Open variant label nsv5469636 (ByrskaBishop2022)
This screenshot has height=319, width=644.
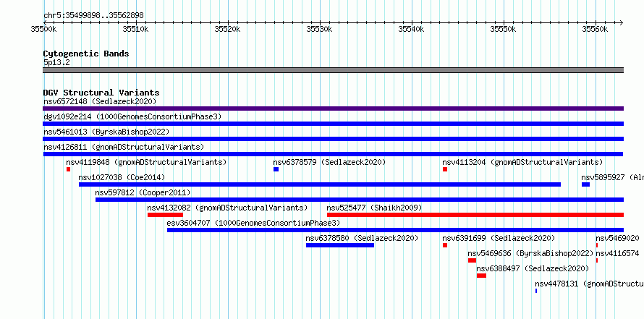530,253
